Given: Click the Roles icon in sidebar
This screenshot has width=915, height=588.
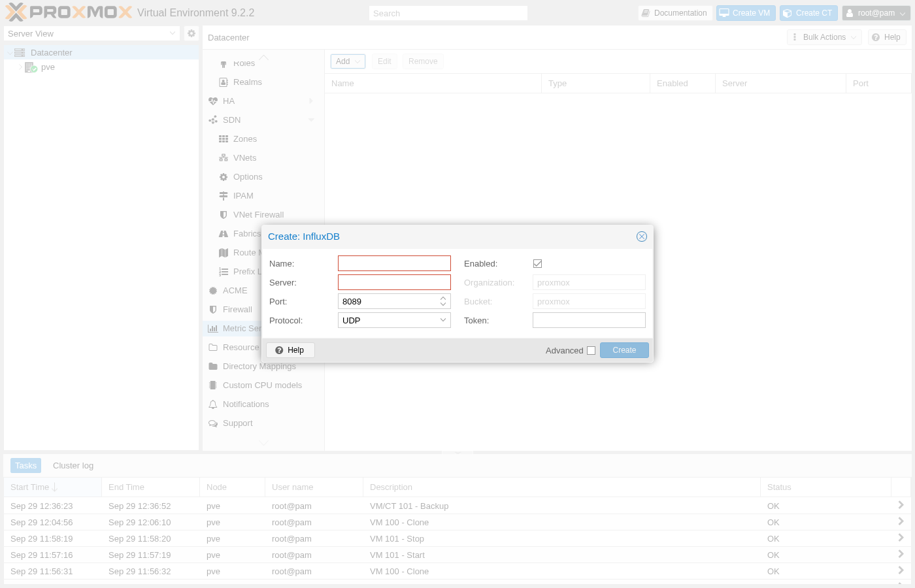Looking at the screenshot, I should [x=224, y=63].
